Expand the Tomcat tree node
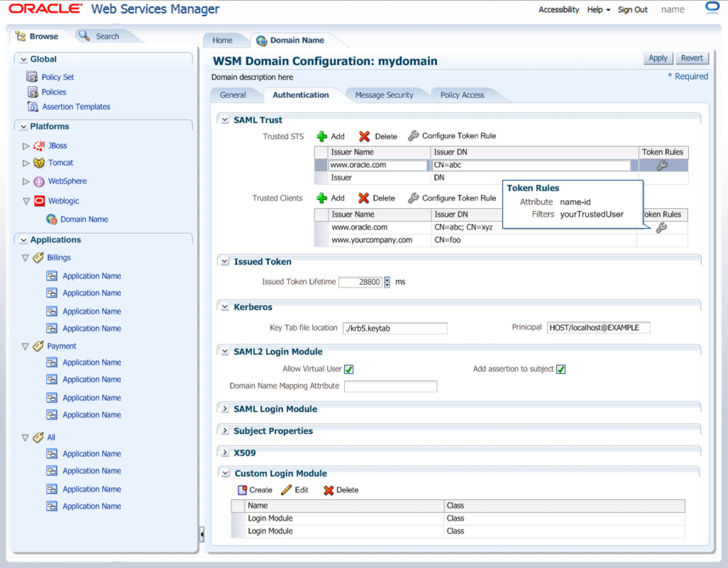The height and width of the screenshot is (568, 728). [x=26, y=163]
